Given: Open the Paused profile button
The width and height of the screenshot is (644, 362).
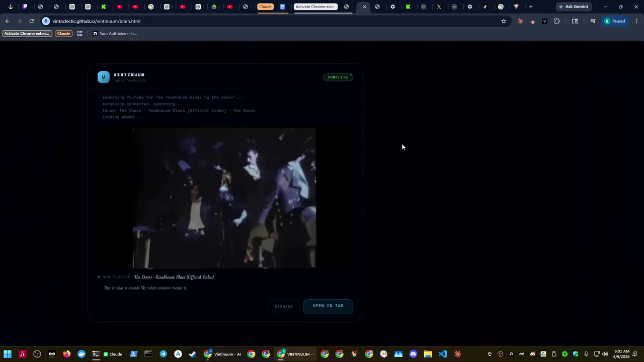Looking at the screenshot, I should pyautogui.click(x=615, y=21).
